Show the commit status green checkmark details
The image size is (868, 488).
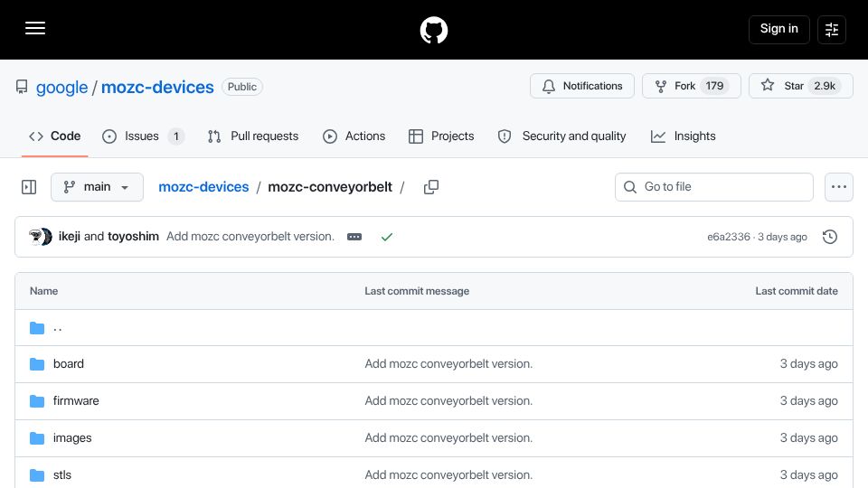(387, 237)
